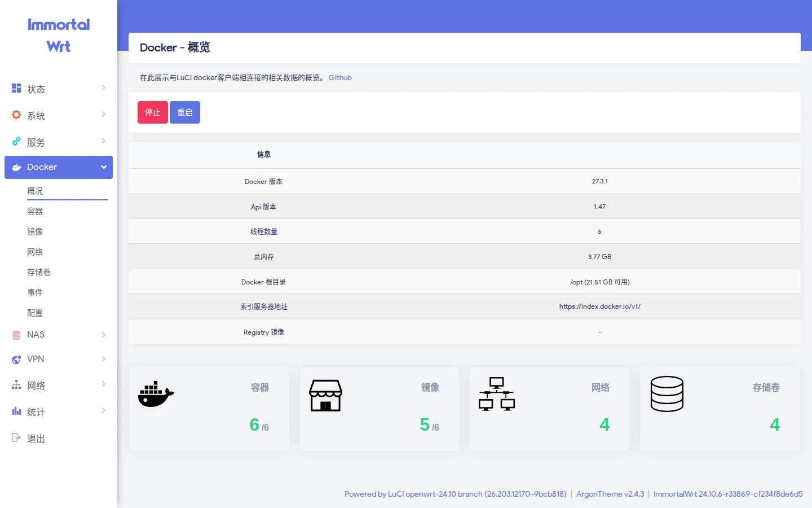Viewport: 812px width, 508px height.
Task: Open the ArgonTheme v2.4.3 footer link
Action: pos(610,494)
